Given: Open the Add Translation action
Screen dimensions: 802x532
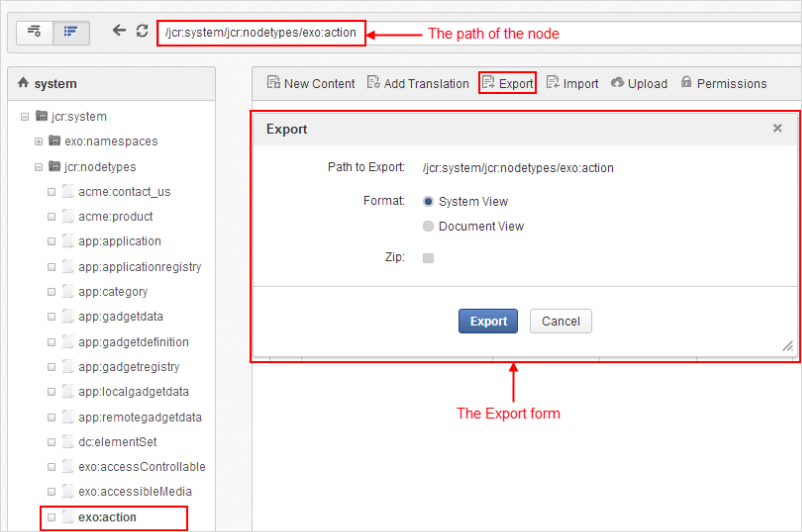Looking at the screenshot, I should [x=418, y=83].
